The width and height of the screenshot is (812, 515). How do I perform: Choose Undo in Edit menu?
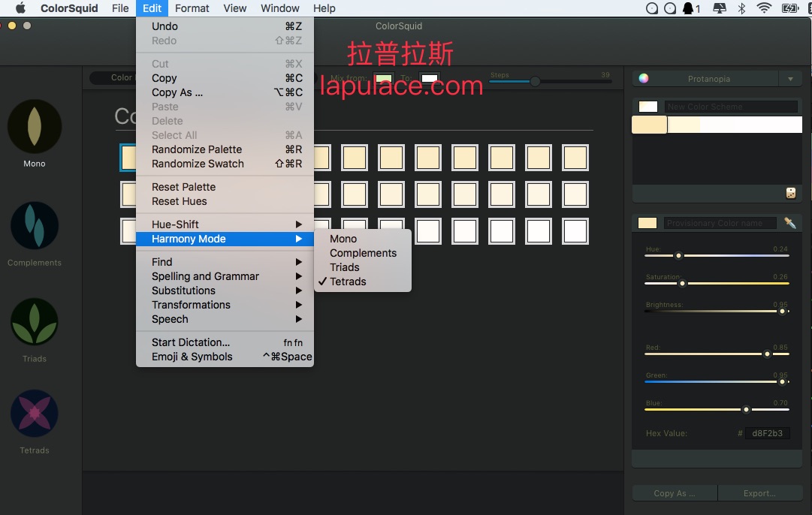coord(225,26)
